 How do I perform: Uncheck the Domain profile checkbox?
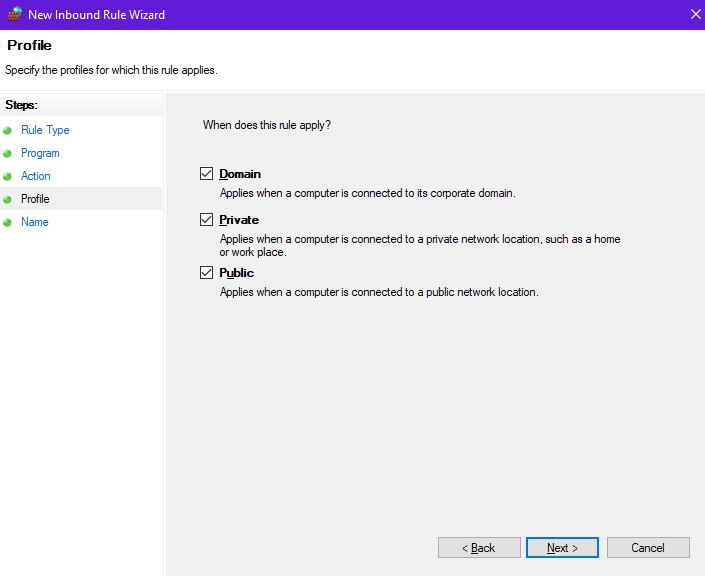pyautogui.click(x=207, y=174)
